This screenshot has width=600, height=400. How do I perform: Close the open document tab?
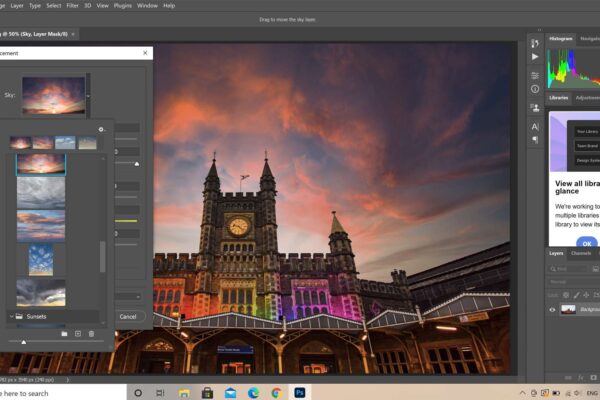click(x=73, y=34)
